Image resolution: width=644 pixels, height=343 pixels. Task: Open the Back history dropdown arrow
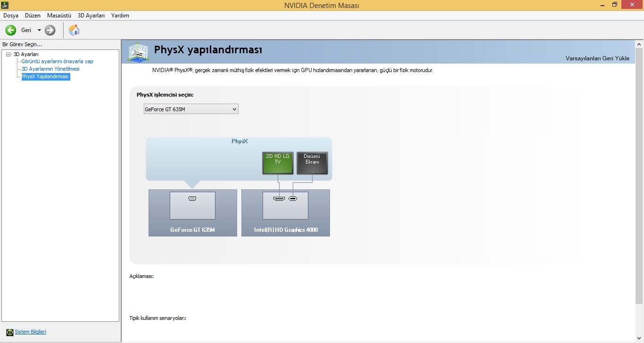coord(39,30)
